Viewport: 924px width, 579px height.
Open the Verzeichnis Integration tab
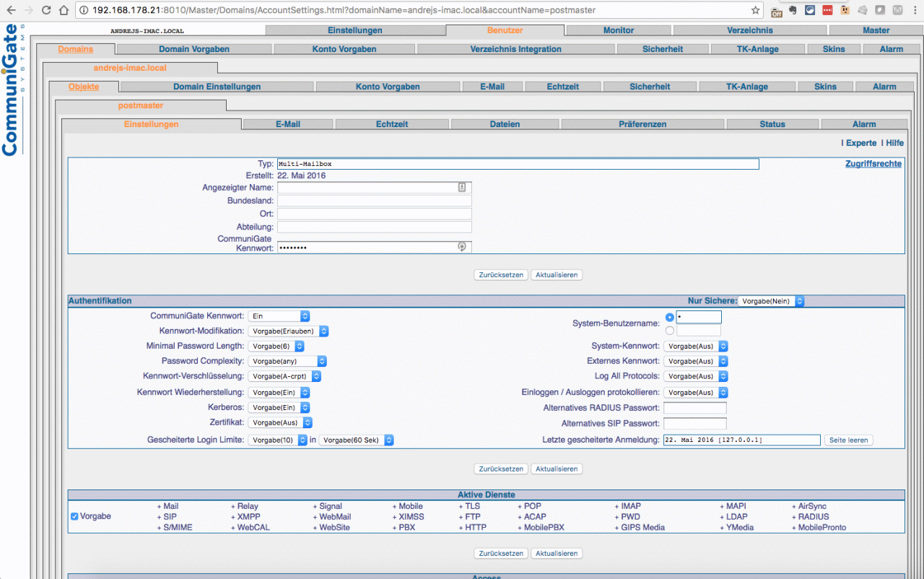pos(516,49)
